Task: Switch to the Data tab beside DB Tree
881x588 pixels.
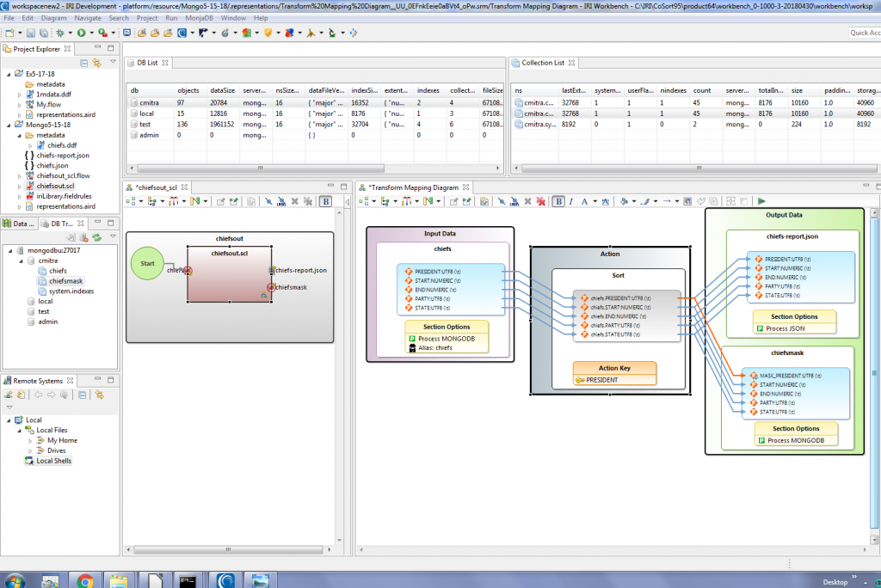Action: [x=19, y=224]
